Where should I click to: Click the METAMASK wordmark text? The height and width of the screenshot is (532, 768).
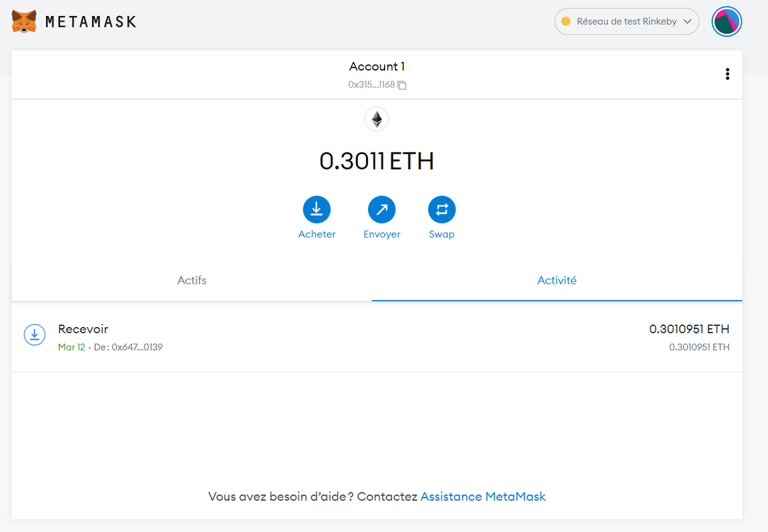tap(91, 22)
